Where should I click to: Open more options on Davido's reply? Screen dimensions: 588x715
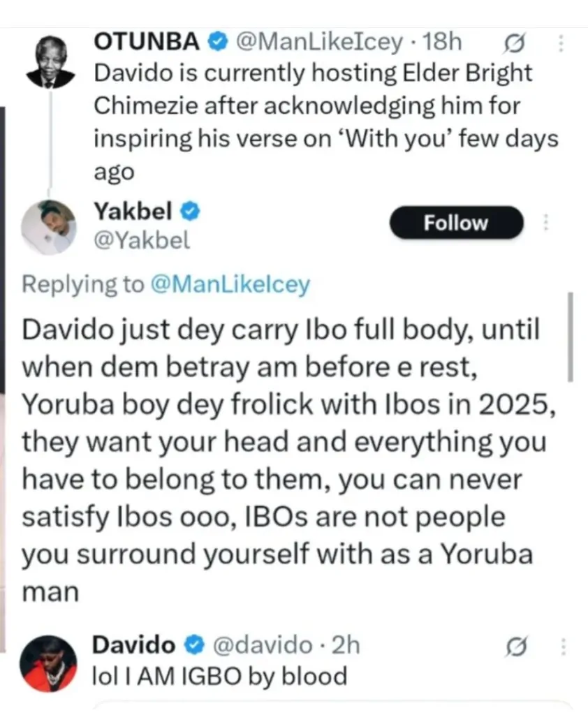[559, 647]
